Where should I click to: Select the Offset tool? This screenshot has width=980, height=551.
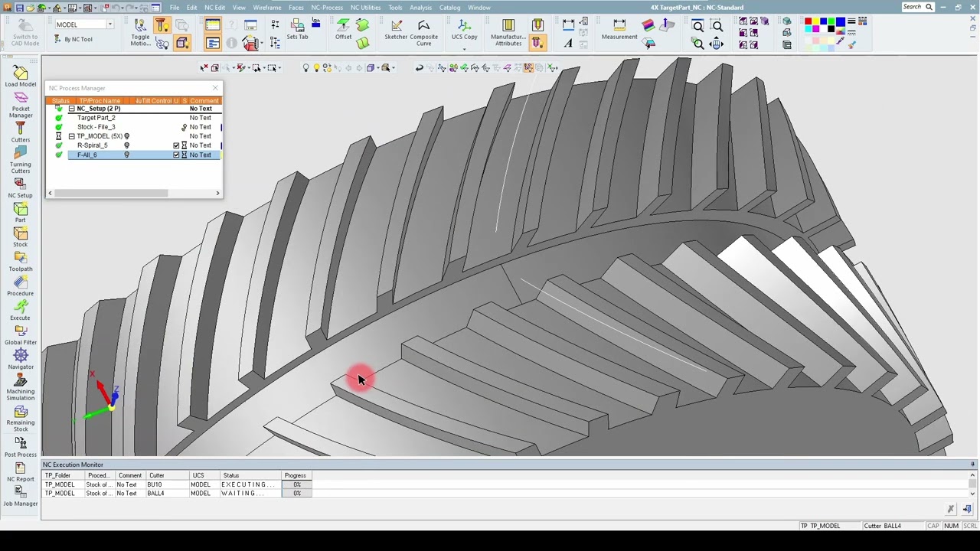[343, 31]
